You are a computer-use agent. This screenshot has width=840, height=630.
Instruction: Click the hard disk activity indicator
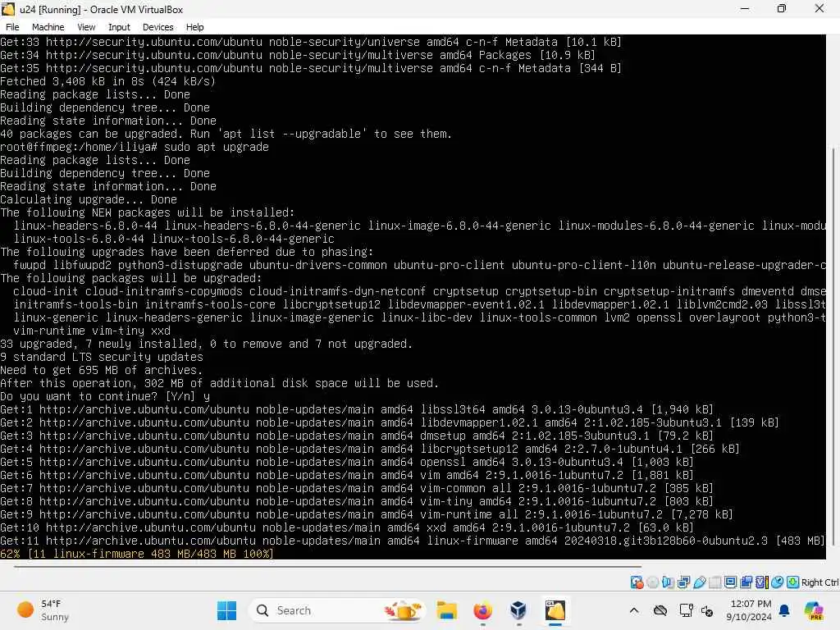tap(637, 582)
